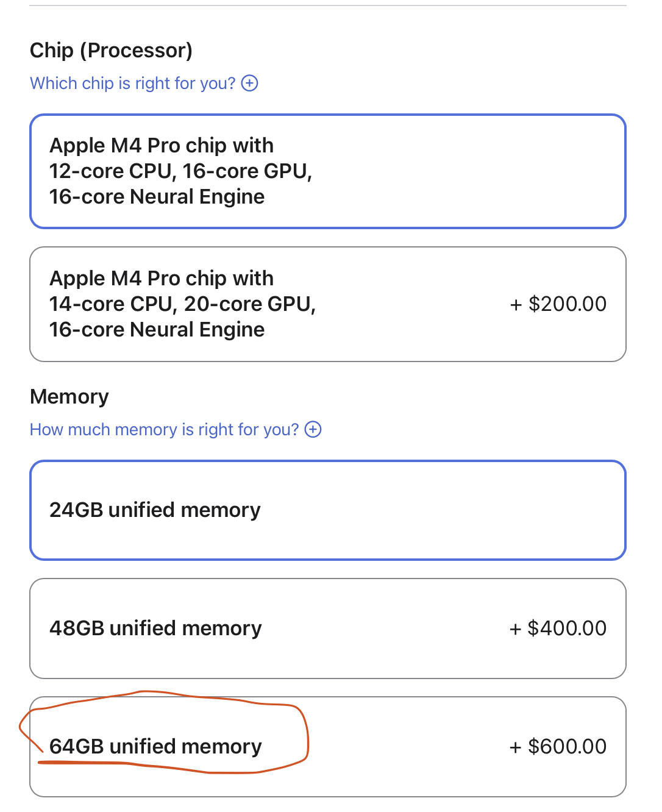Screen dimensions: 662x812
Task: Click "16-core Neural Engine" in the 12-core card
Action: (157, 197)
